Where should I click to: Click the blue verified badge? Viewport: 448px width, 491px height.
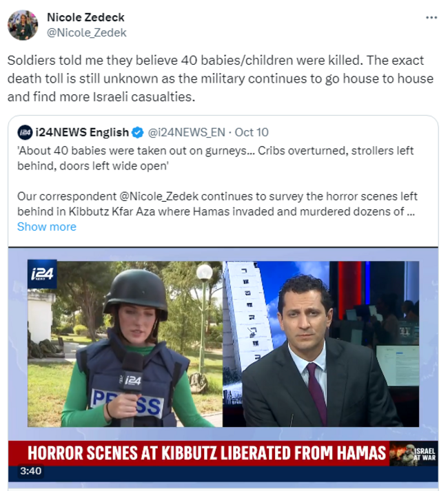click(138, 132)
